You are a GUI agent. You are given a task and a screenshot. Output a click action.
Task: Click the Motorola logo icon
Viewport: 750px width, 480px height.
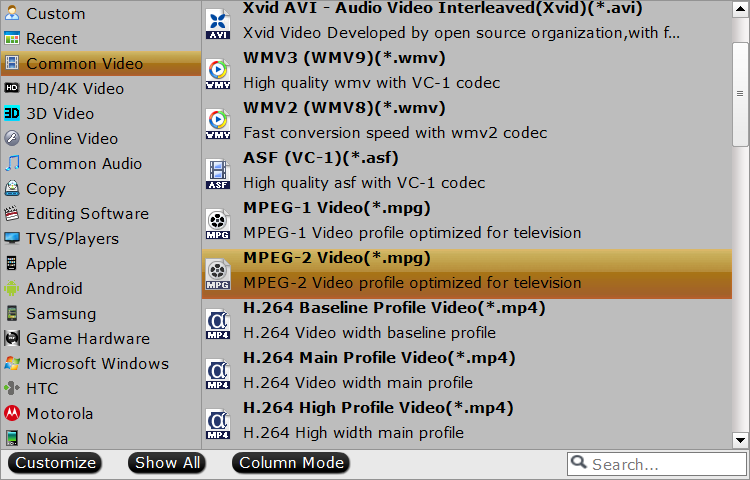(x=12, y=414)
